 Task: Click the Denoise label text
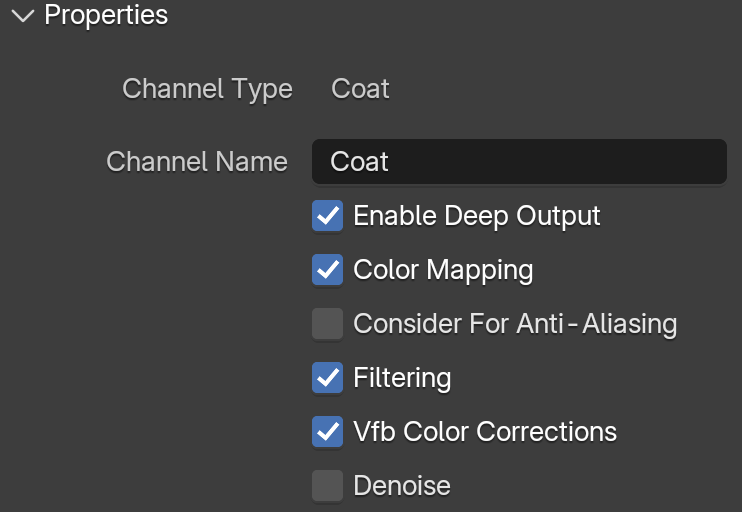(x=402, y=486)
